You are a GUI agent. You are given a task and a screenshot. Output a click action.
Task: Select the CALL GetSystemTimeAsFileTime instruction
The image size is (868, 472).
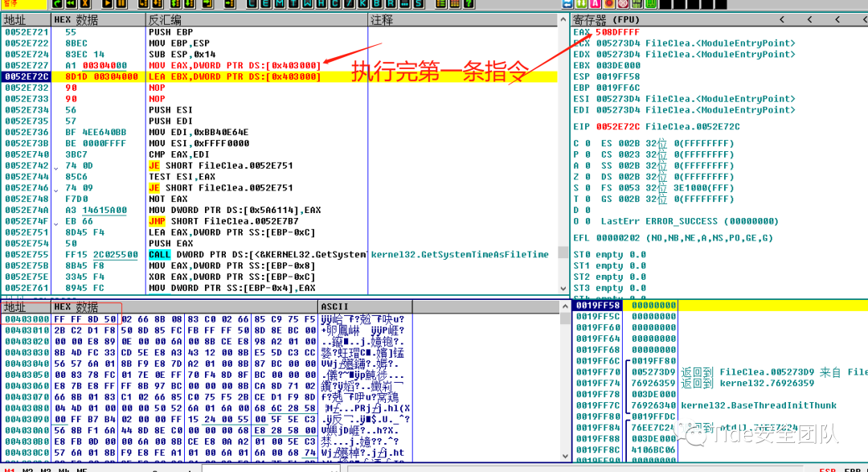(257, 254)
